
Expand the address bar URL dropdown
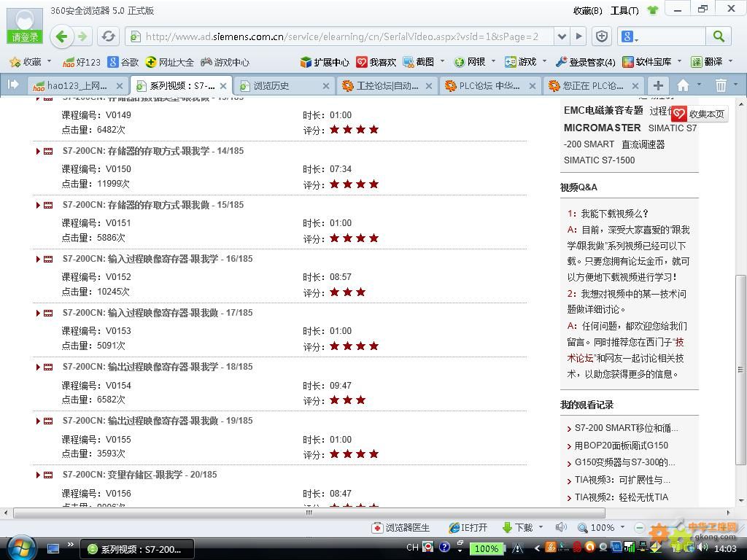[x=561, y=36]
